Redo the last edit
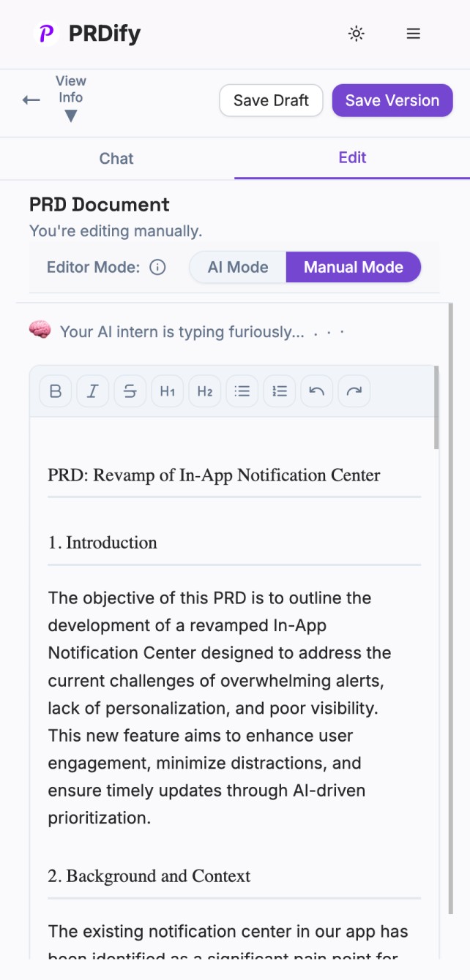This screenshot has width=470, height=980. pyautogui.click(x=354, y=391)
